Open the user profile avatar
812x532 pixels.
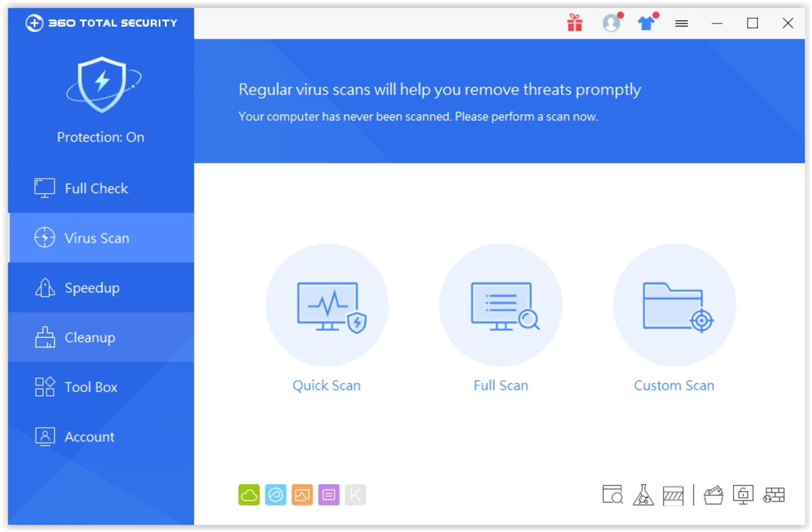[611, 23]
